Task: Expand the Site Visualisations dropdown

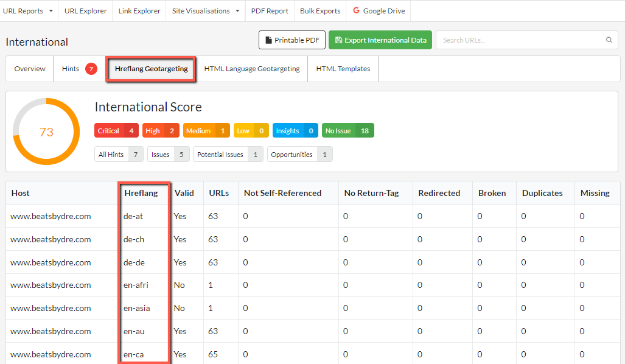Action: pyautogui.click(x=206, y=11)
